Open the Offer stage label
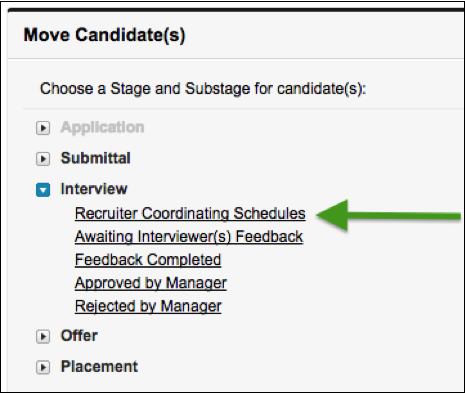 click(79, 336)
